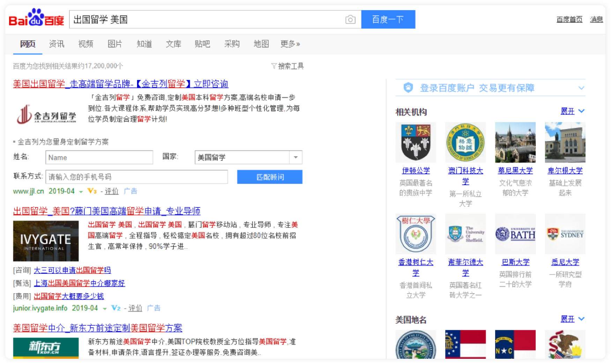611x364 pixels.
Task: Switch to the 资讯 tab
Action: pos(57,44)
